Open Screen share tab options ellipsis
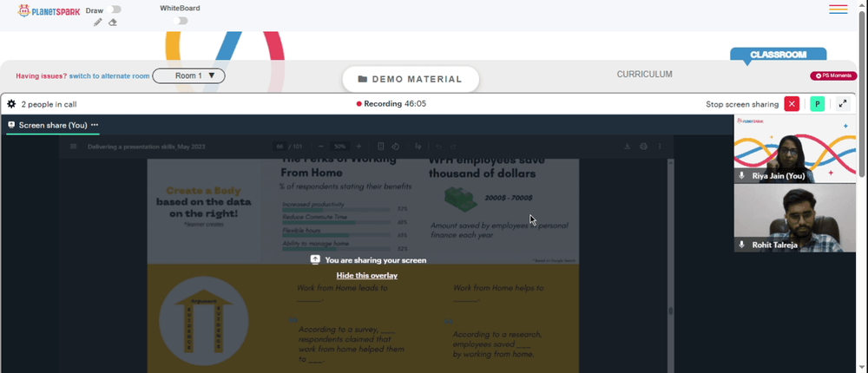The width and height of the screenshot is (868, 373). [x=95, y=125]
